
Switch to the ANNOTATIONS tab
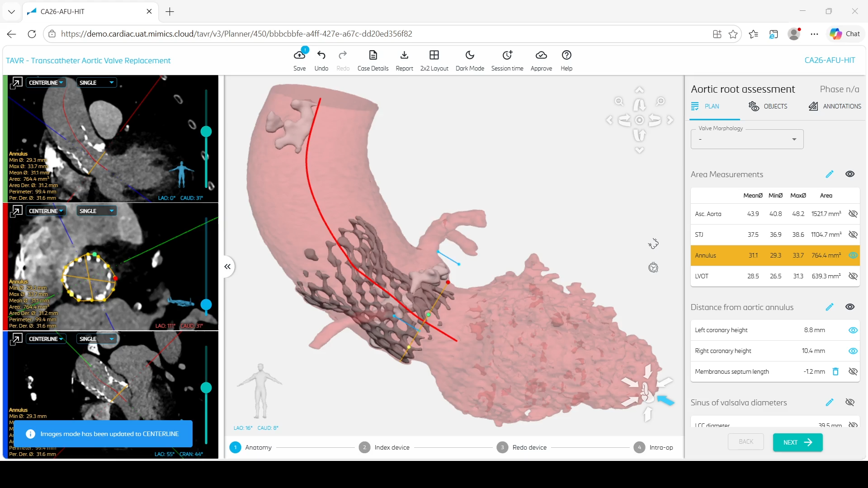[x=835, y=106]
